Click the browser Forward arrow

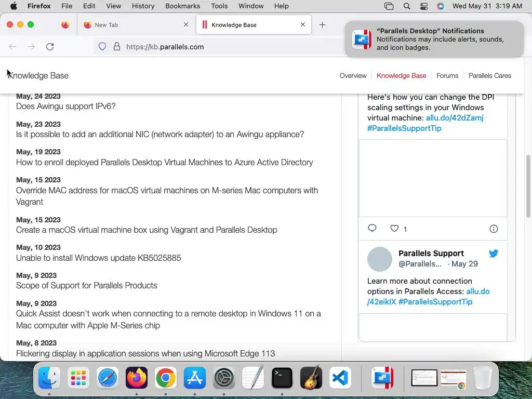pos(31,47)
